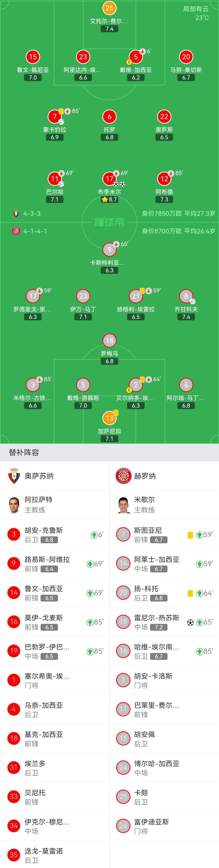219x868 pixels.
Task: Tap 替补阵容 section header
Action: [x=24, y=452]
